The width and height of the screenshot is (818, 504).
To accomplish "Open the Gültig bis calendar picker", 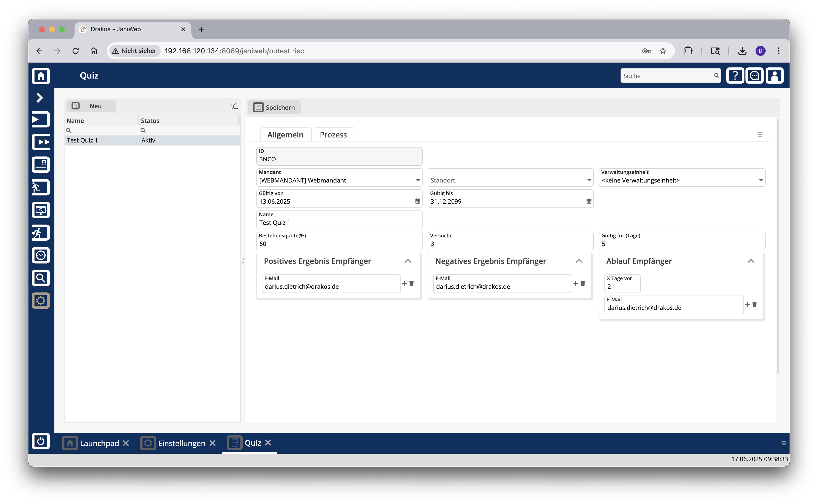I will 589,201.
